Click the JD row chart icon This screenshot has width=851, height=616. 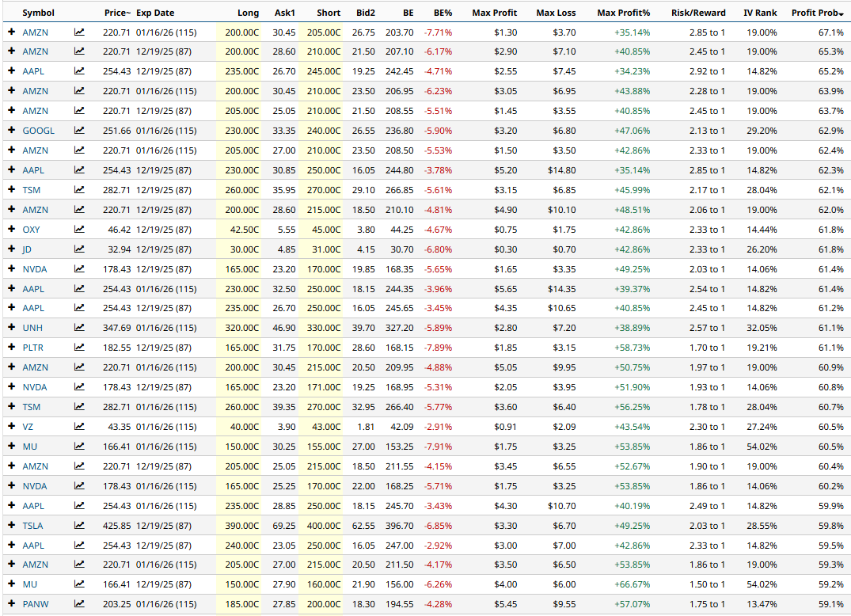[79, 249]
